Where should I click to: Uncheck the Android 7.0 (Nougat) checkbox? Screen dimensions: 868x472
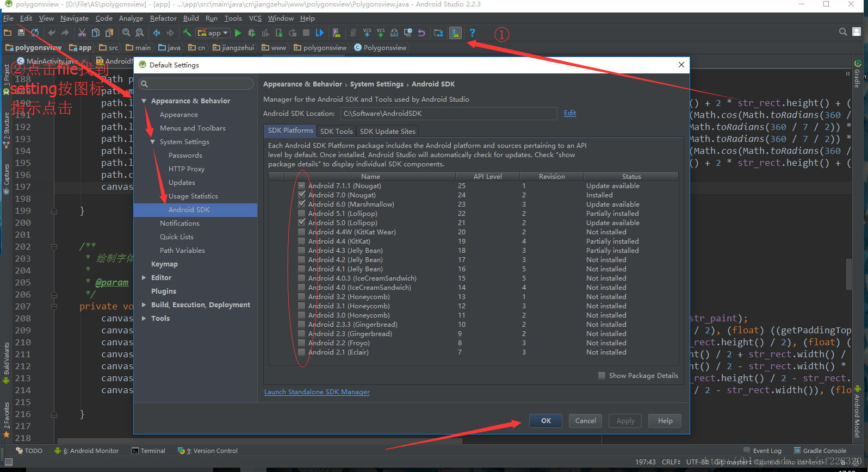tap(302, 195)
